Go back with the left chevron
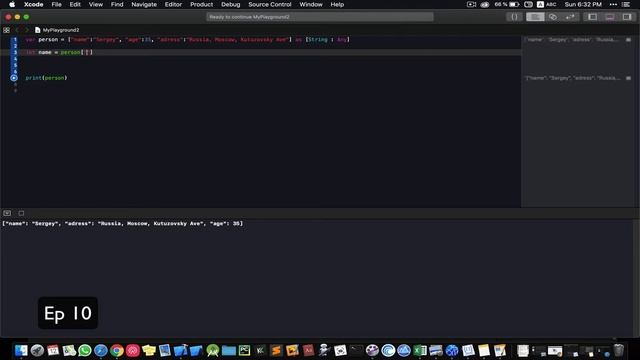The image size is (640, 360). tap(17, 30)
